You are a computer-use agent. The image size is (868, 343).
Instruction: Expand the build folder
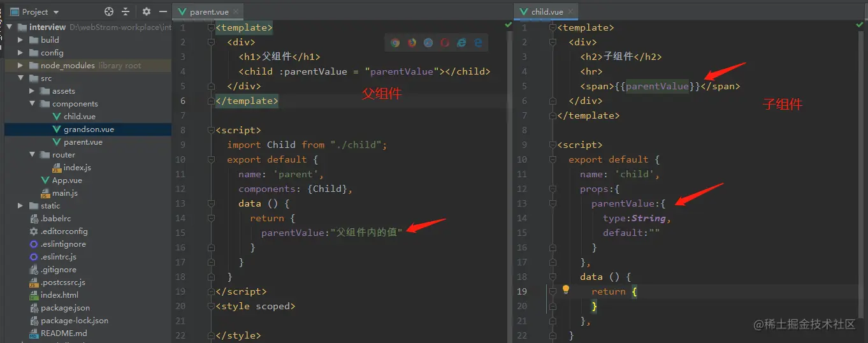(x=20, y=40)
